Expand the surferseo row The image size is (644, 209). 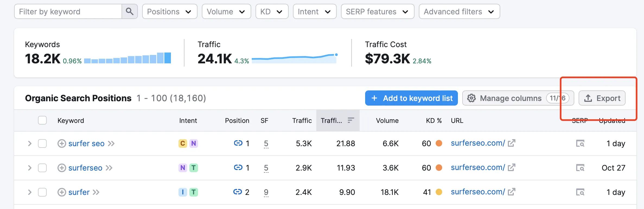30,168
